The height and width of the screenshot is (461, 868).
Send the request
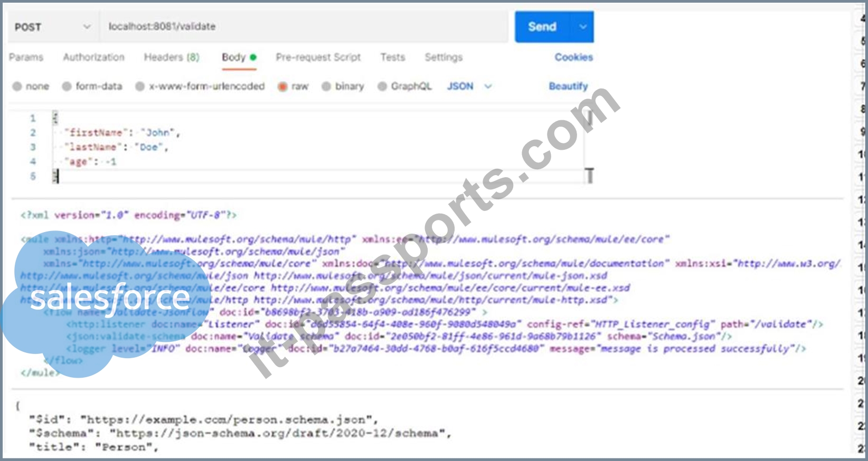[x=542, y=27]
